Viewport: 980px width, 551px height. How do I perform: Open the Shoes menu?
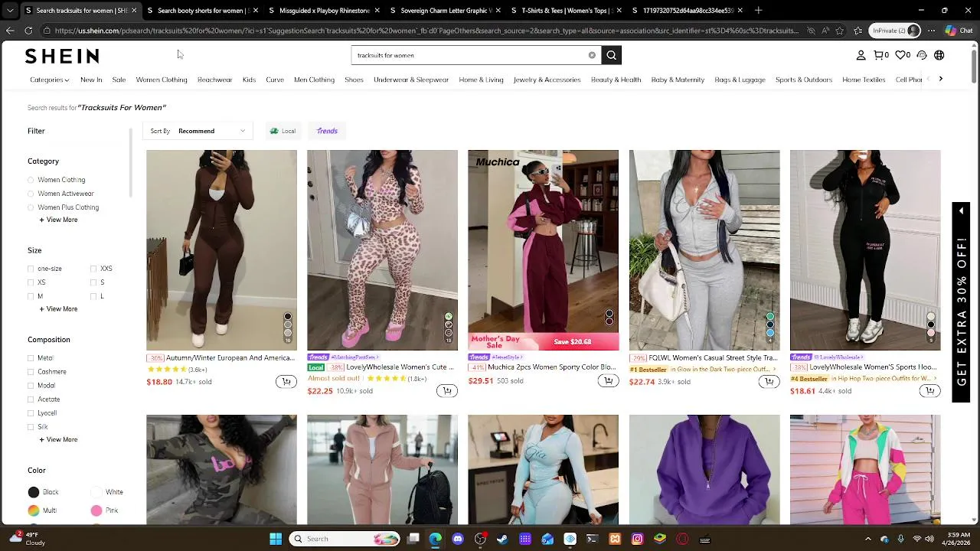click(x=354, y=80)
